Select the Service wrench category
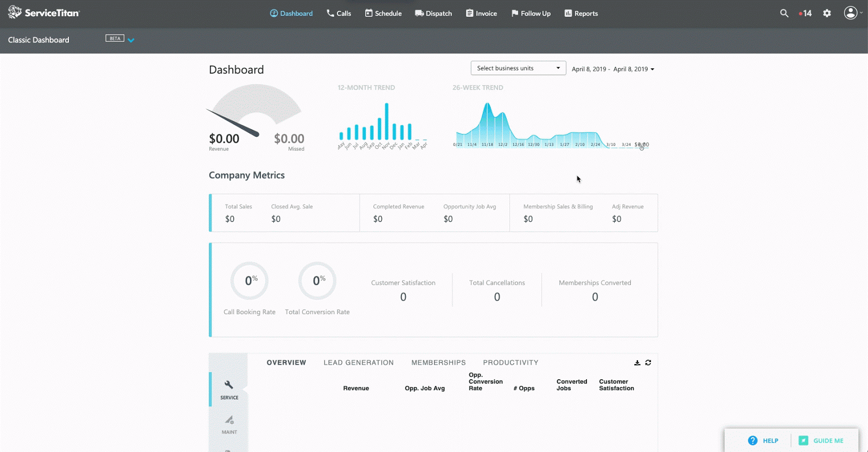868x452 pixels. (x=229, y=390)
